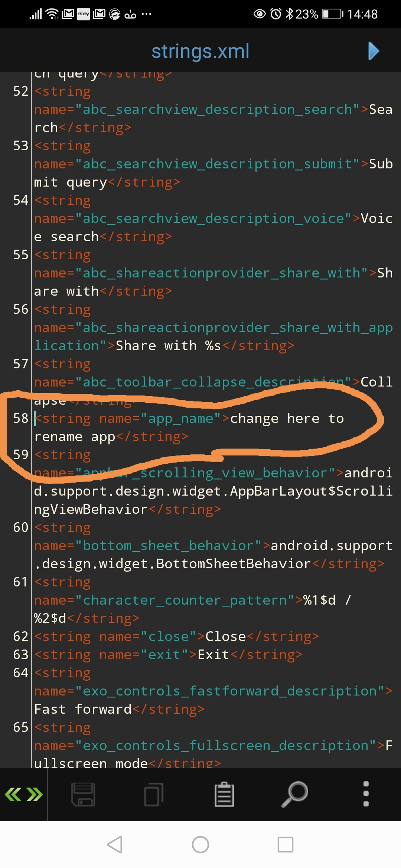Image resolution: width=401 pixels, height=868 pixels.
Task: Tap the blue run arrow in title bar
Action: (374, 51)
